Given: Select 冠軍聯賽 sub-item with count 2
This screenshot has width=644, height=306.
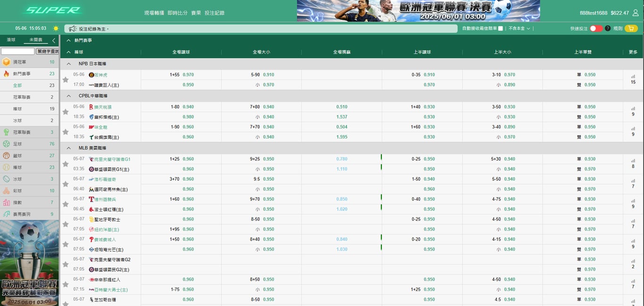Looking at the screenshot, I should (30, 97).
